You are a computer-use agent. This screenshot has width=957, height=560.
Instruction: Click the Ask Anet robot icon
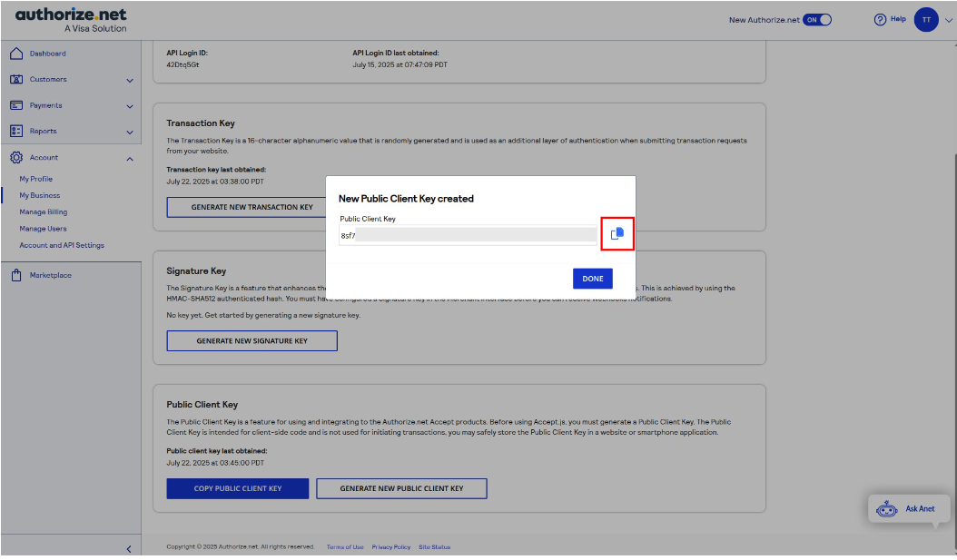pos(887,509)
